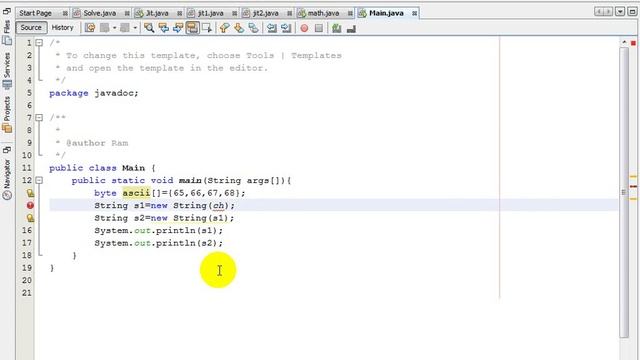Click the '@author Ram' comment text
Image resolution: width=640 pixels, height=360 pixels.
click(97, 143)
